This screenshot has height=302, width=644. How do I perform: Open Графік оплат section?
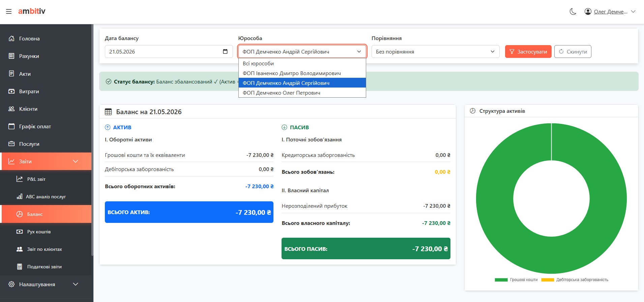pyautogui.click(x=46, y=126)
